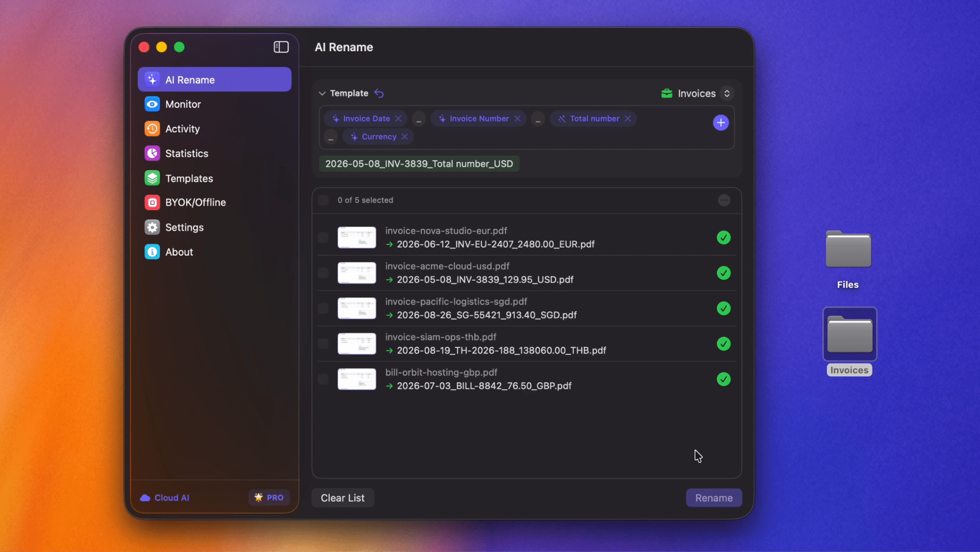Toggle the sidebar panel icon

(281, 47)
